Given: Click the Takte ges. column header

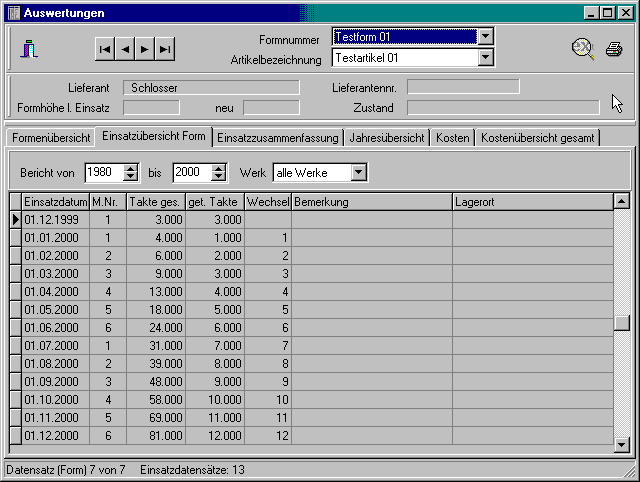Looking at the screenshot, I should pyautogui.click(x=156, y=202).
